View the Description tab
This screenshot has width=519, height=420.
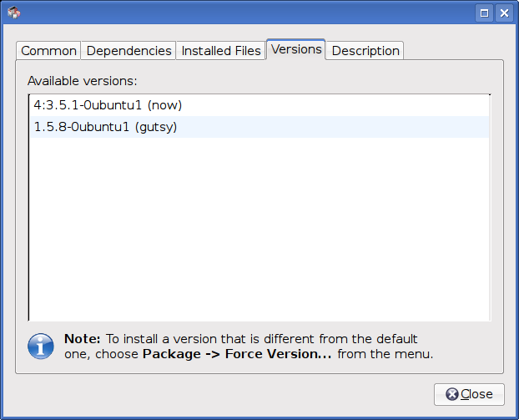(x=365, y=51)
